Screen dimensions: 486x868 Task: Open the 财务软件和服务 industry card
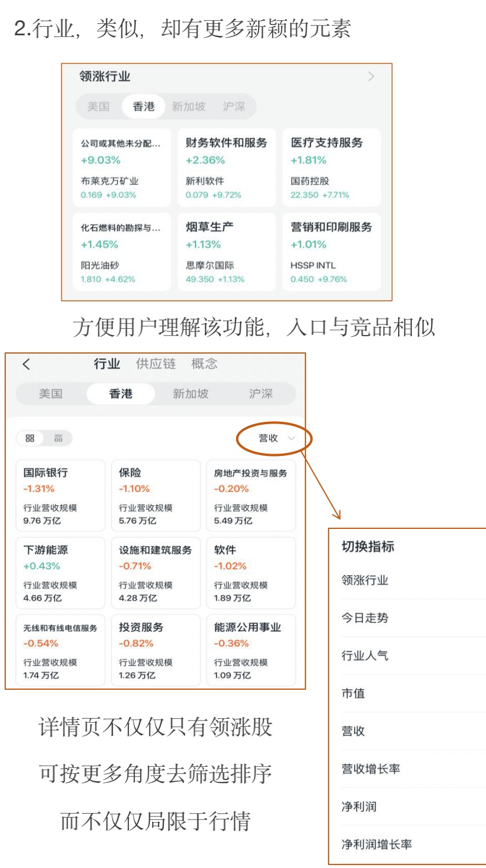226,168
